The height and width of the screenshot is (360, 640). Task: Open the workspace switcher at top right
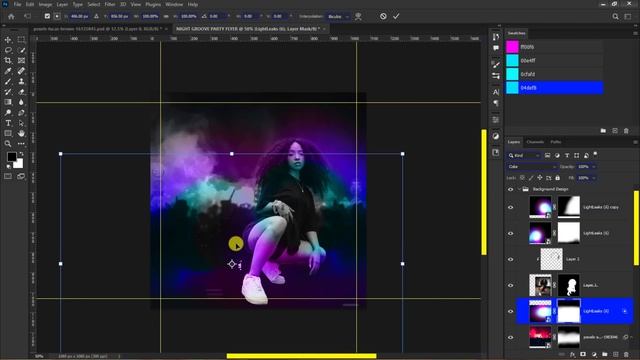[628, 17]
